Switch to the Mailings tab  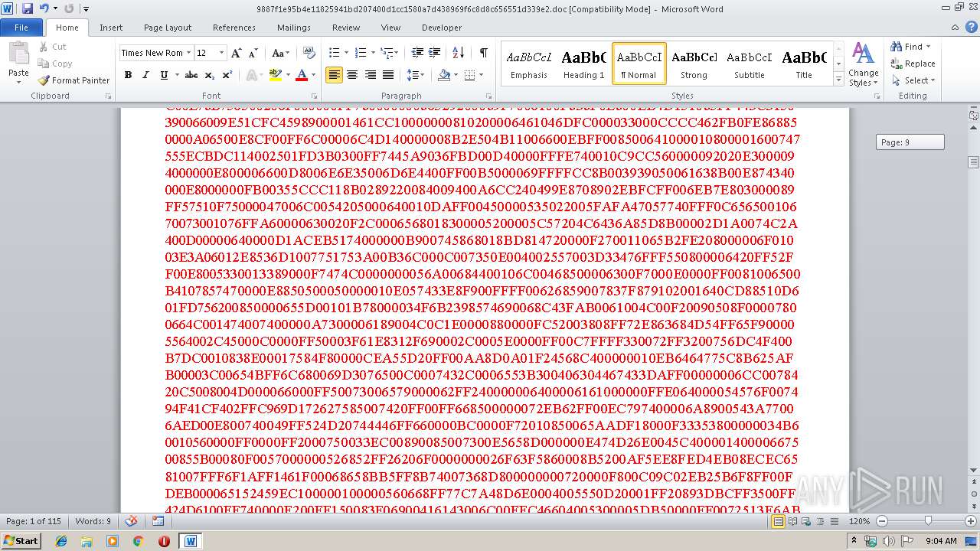[294, 27]
